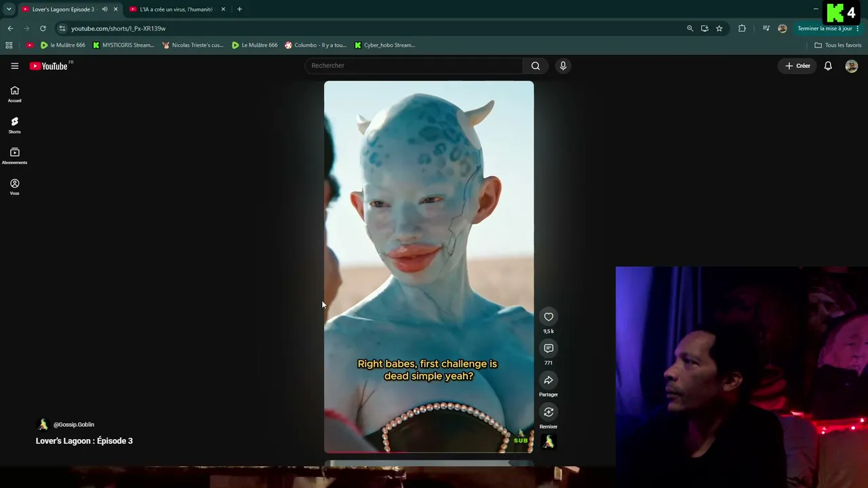Install the app from address bar icon
Image resolution: width=868 pixels, height=488 pixels.
(x=705, y=28)
